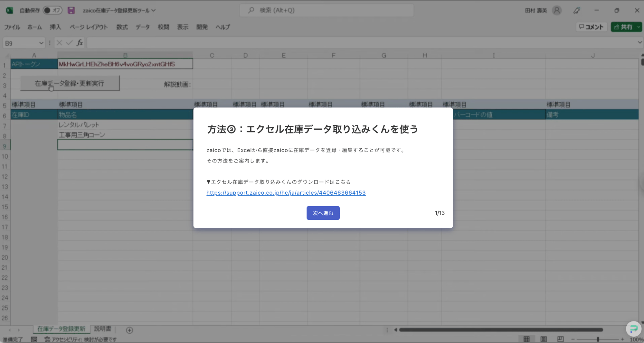Select the 備考 header cell
The image size is (644, 343).
[592, 115]
